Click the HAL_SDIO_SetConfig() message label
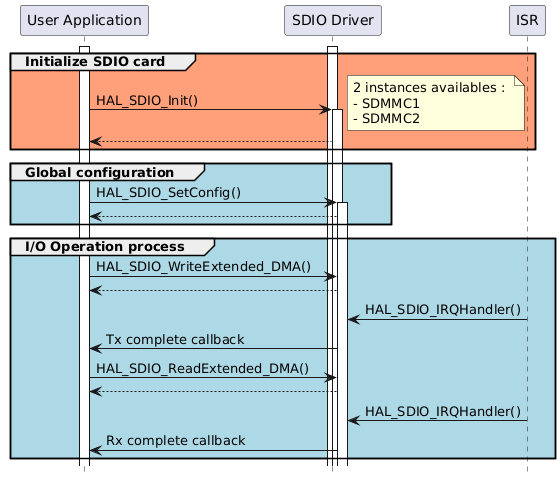This screenshot has height=481, width=560. click(169, 193)
